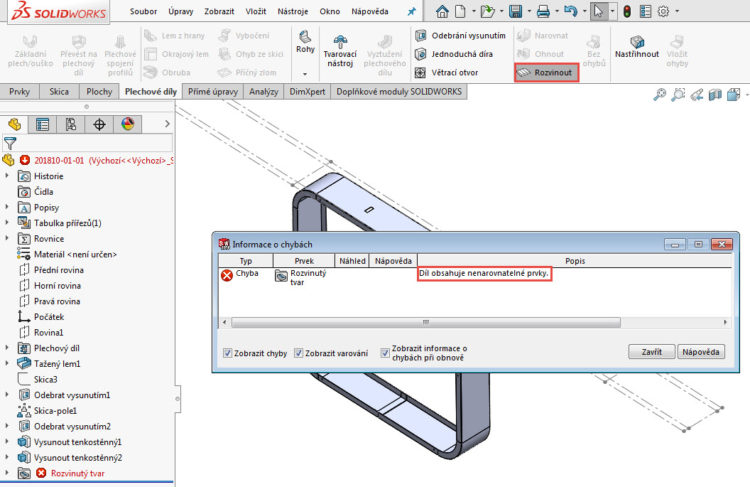Toggle Zobrazit chyby checkbox
The image size is (750, 487).
click(x=228, y=353)
